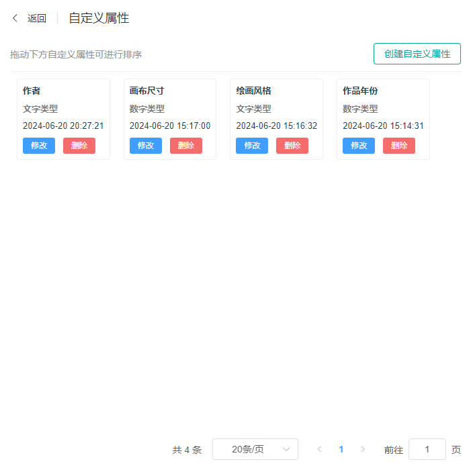Go to next page arrow

tap(363, 449)
